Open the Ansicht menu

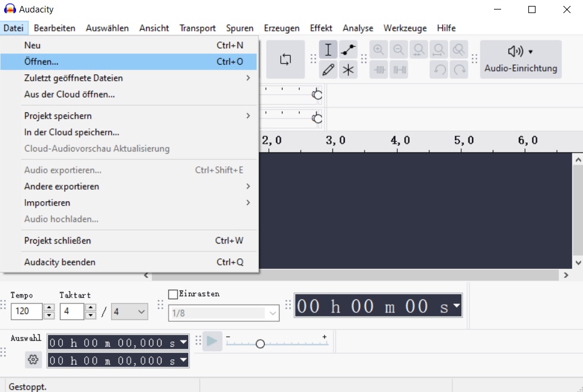click(154, 29)
